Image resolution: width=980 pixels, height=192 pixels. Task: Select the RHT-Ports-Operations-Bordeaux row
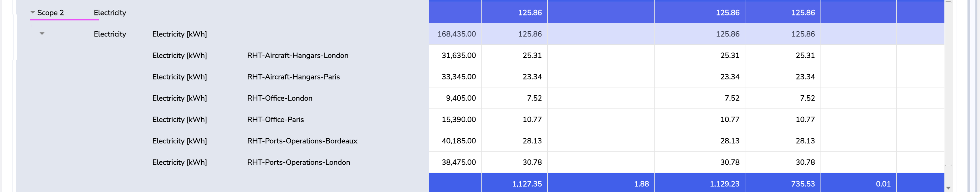[x=302, y=141]
